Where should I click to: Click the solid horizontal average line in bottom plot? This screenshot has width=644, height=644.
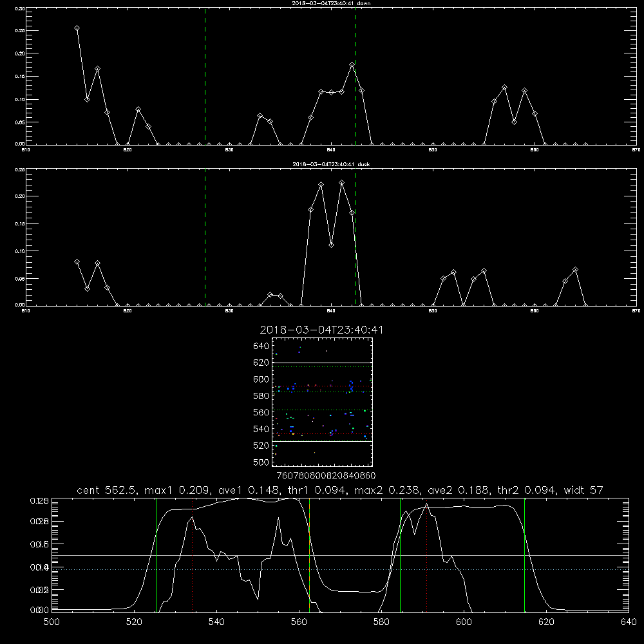click(340, 555)
